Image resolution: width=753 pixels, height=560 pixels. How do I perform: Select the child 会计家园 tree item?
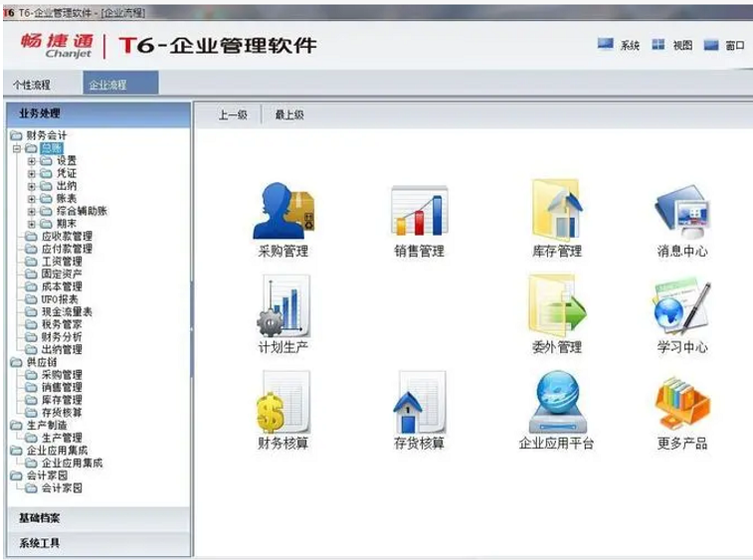tap(62, 488)
